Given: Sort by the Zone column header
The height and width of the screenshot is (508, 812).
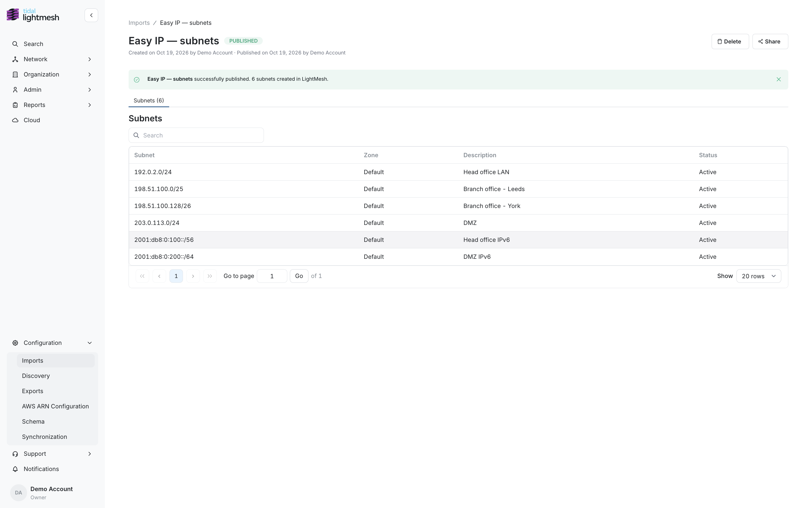Looking at the screenshot, I should pos(371,155).
